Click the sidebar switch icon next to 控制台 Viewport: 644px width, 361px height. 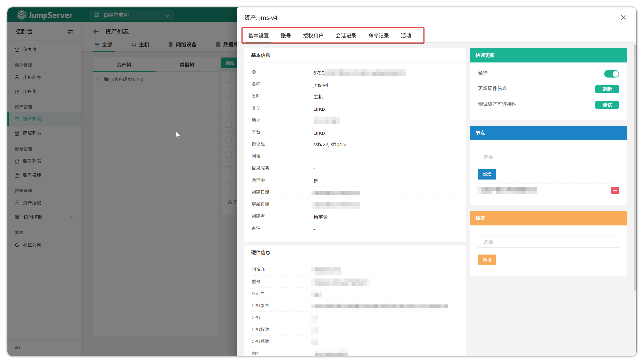[70, 31]
